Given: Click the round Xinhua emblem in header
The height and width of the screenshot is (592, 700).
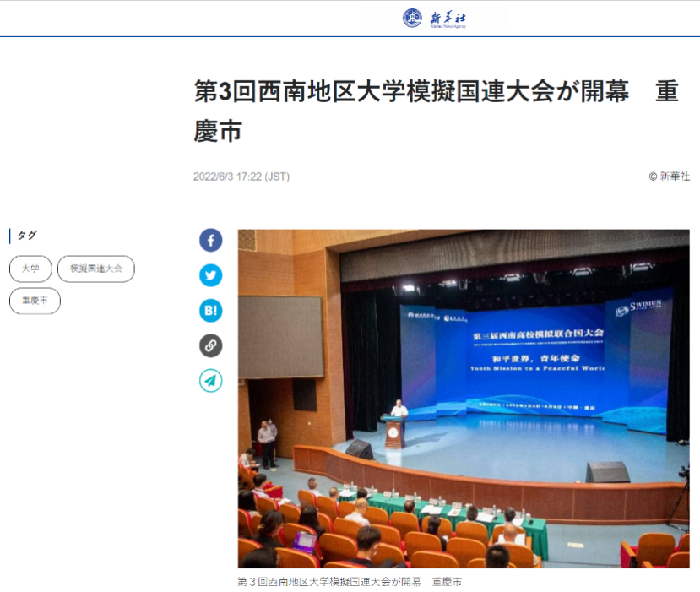Looking at the screenshot, I should pyautogui.click(x=412, y=18).
